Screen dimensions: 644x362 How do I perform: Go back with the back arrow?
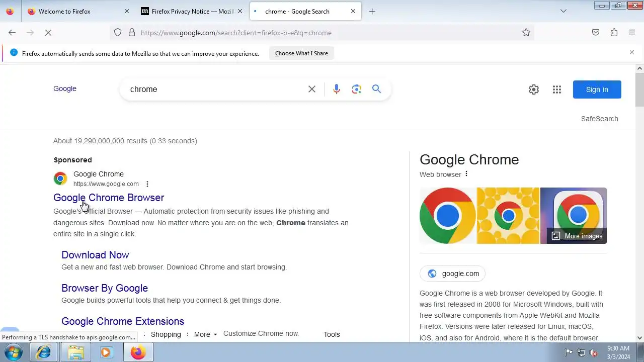[12, 33]
